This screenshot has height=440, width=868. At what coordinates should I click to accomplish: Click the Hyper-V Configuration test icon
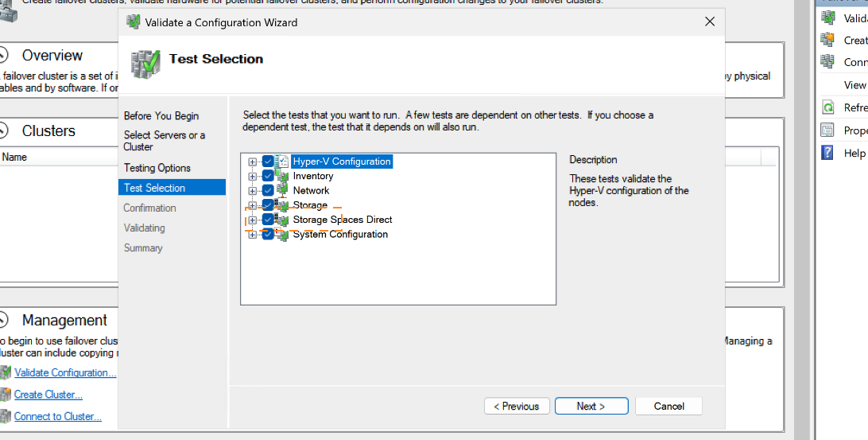tap(281, 162)
